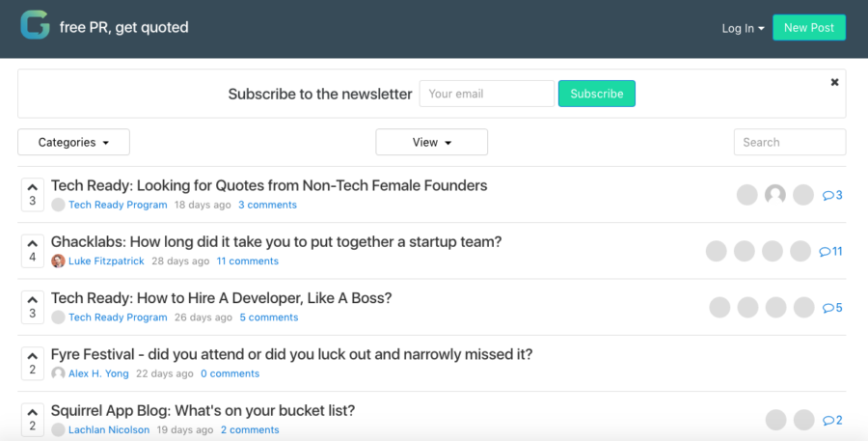Open 'Tech Ready: How to Hire A Developer' post
The width and height of the screenshot is (868, 441).
(x=222, y=298)
